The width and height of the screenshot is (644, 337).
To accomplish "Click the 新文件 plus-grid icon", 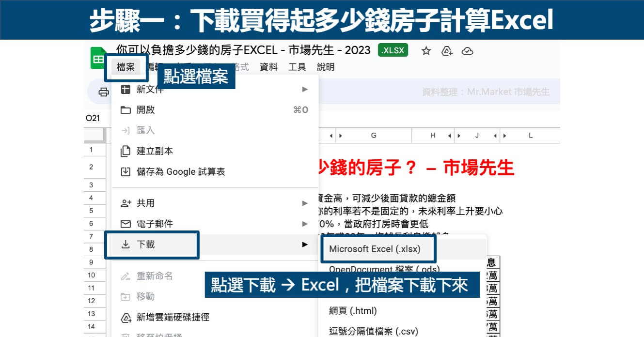I will (x=126, y=90).
